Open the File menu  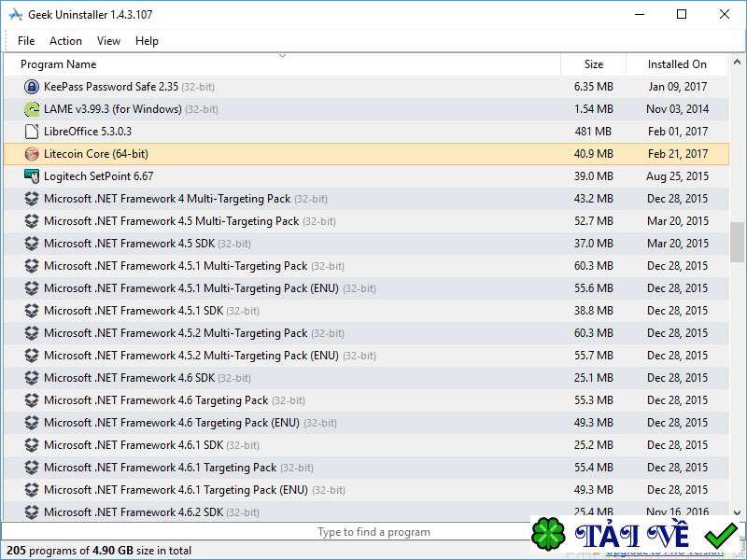[25, 40]
